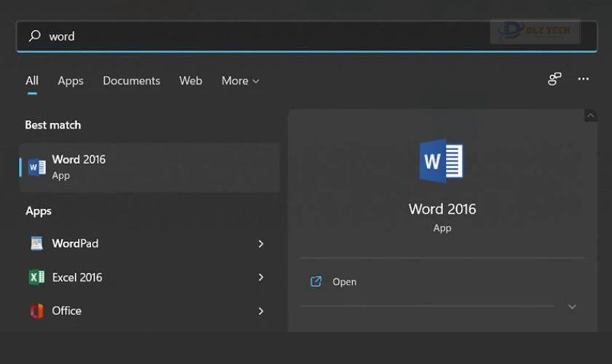Click the Word 2016 title in preview pane
Image resolution: width=612 pixels, height=364 pixels.
(x=442, y=209)
